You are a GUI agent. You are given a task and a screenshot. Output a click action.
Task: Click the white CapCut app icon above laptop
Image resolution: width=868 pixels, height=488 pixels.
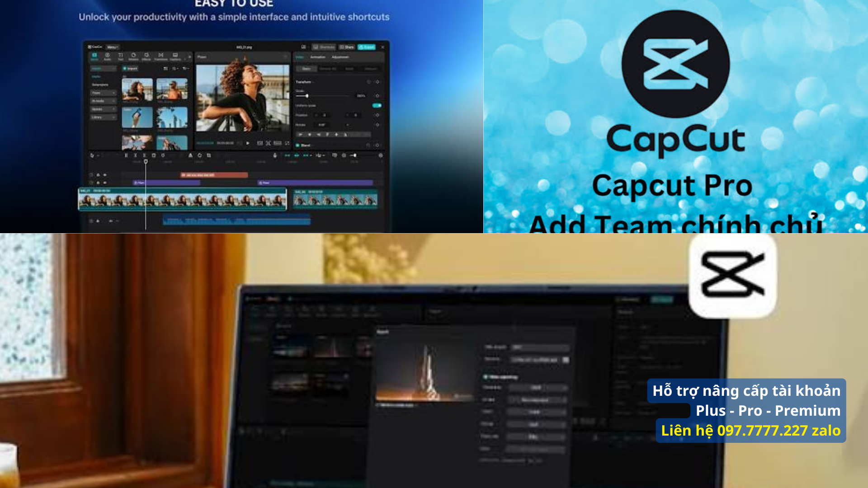pos(732,275)
